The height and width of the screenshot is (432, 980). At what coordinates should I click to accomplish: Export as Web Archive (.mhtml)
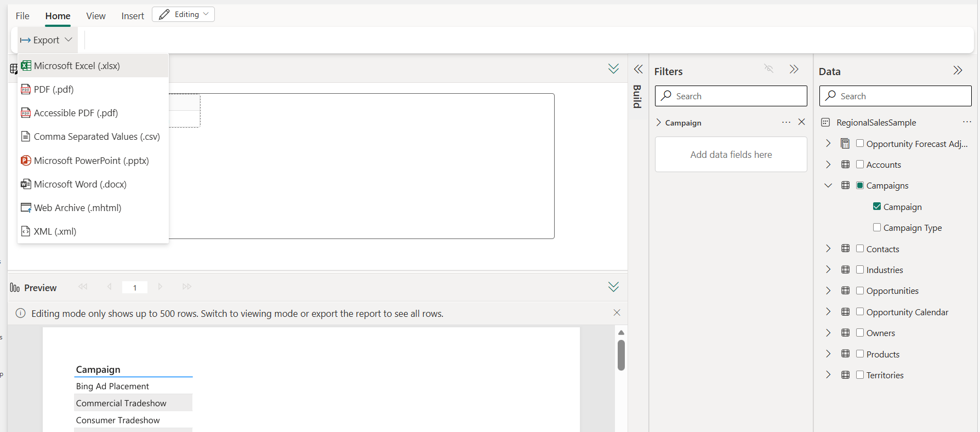click(x=93, y=208)
